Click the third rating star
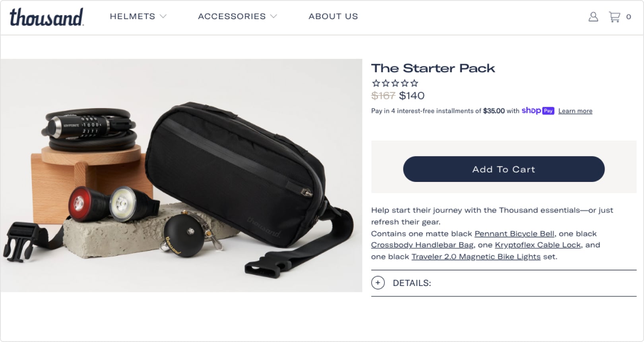 [395, 83]
